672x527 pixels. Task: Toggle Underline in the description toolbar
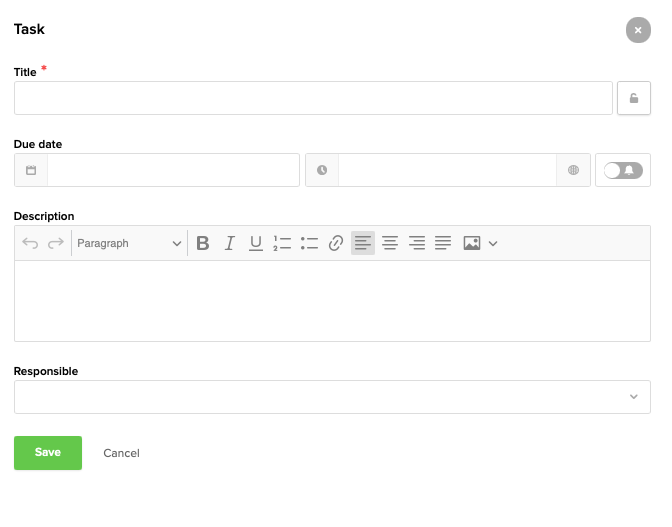(256, 243)
